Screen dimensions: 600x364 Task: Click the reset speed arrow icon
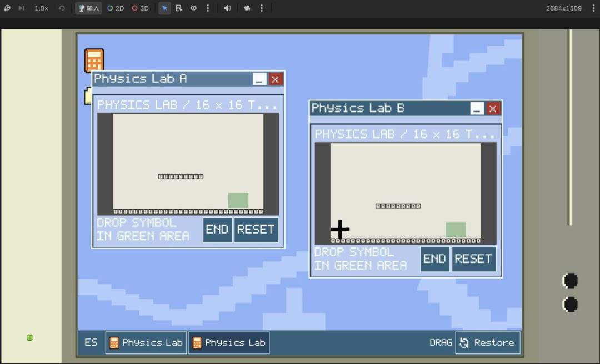pos(62,8)
